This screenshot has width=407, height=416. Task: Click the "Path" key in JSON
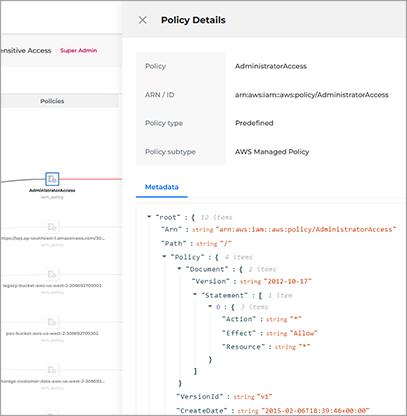click(173, 243)
